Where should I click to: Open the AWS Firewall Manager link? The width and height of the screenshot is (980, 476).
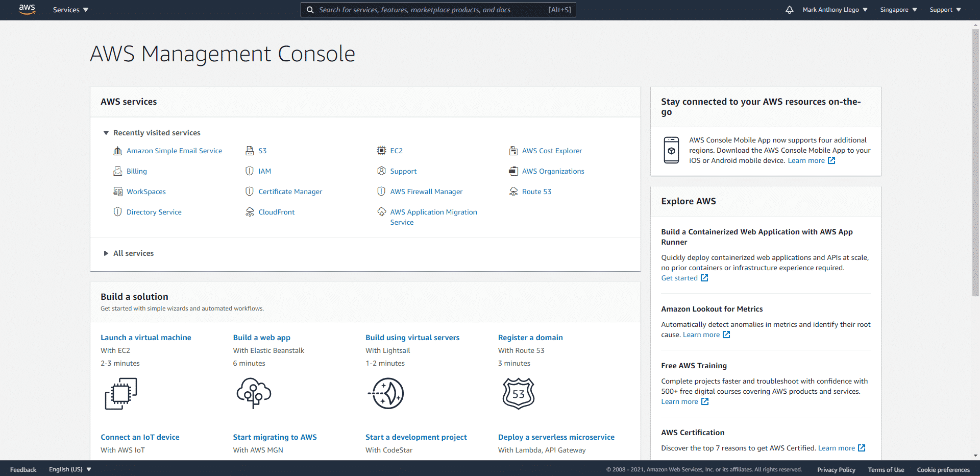point(426,192)
